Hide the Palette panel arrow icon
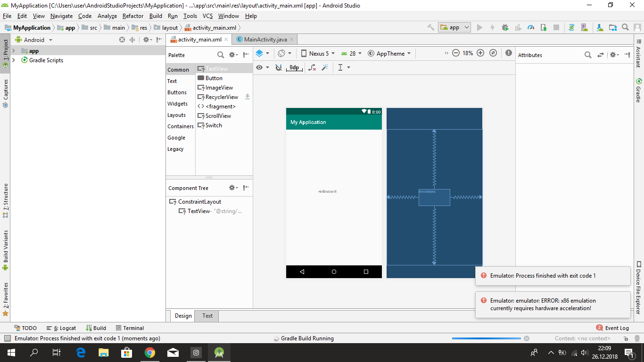This screenshot has height=362, width=644. tap(246, 55)
